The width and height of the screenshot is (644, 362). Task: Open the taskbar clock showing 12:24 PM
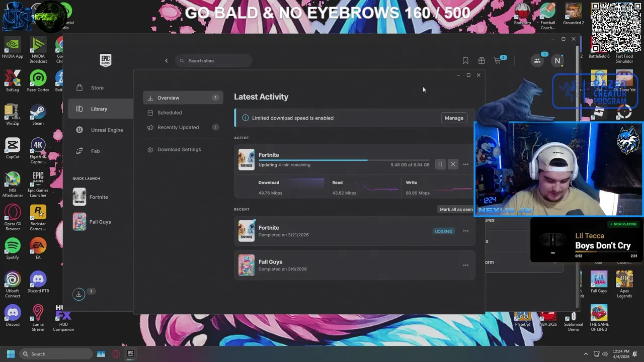tap(621, 354)
